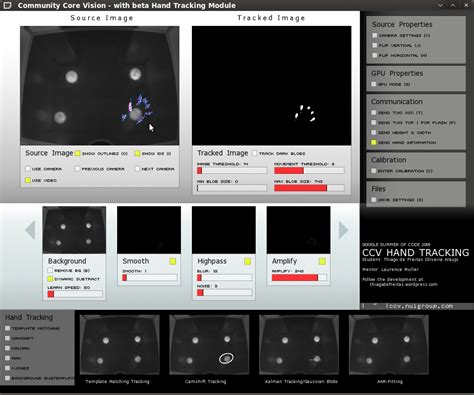Enable Template Matching hand tracking checkbox

click(7, 328)
